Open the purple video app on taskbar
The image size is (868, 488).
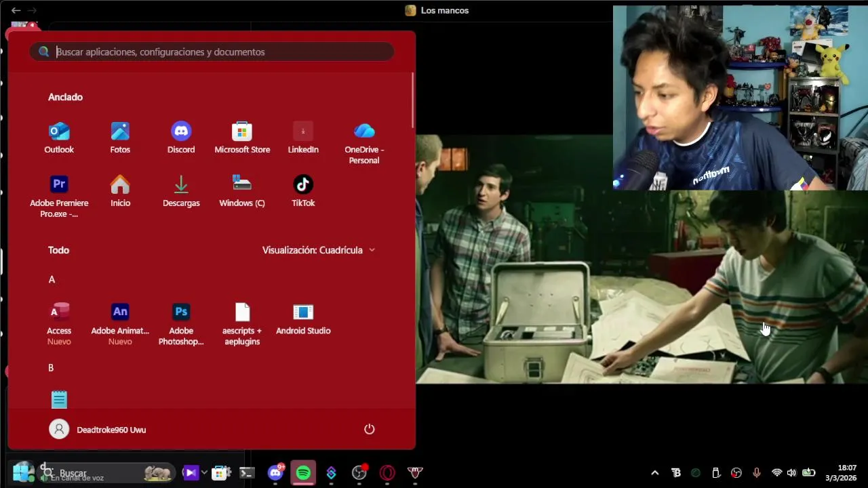[x=191, y=472]
